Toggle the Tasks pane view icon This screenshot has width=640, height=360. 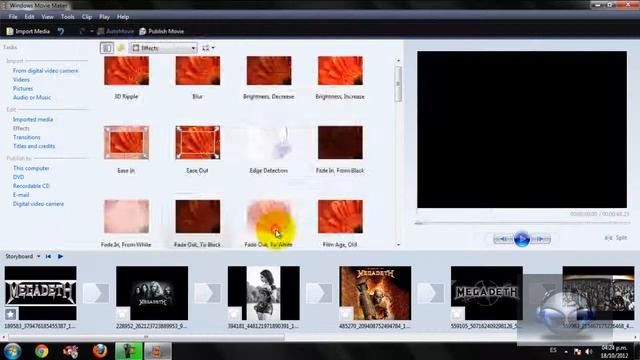107,48
